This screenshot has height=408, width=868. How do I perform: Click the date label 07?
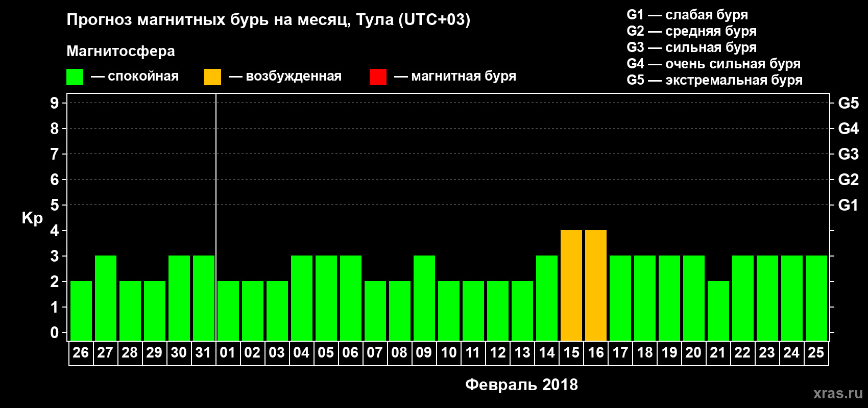coord(375,352)
